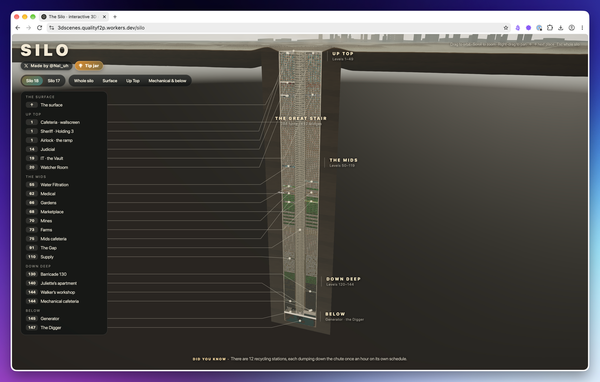600x382 pixels.
Task: Jump to Mechanical cafeteria
Action: click(x=64, y=301)
